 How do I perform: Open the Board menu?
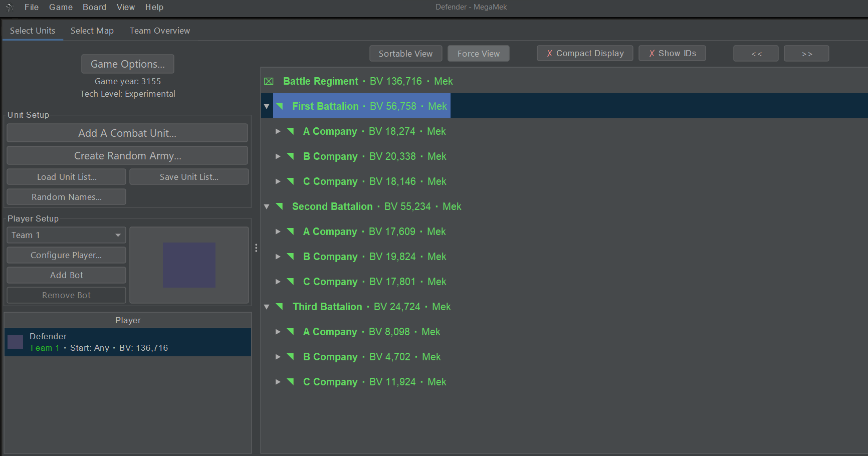point(94,7)
